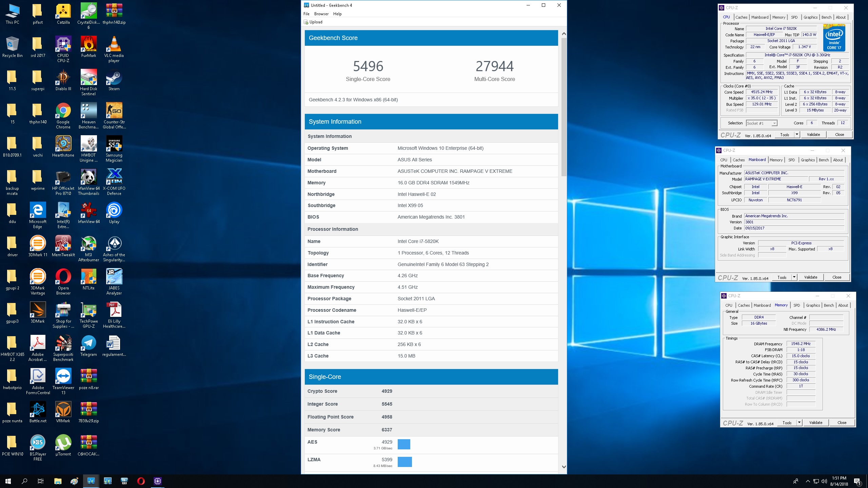
Task: Select Samsung Magician desktop icon
Action: click(114, 149)
